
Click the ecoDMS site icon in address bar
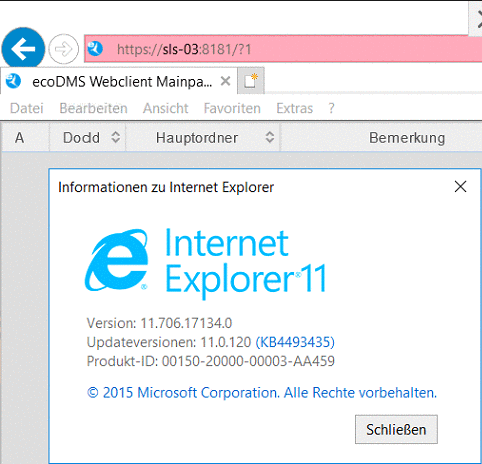coord(95,49)
